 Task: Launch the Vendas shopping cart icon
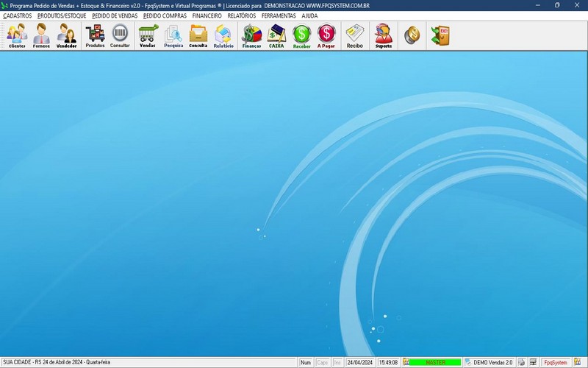point(148,35)
